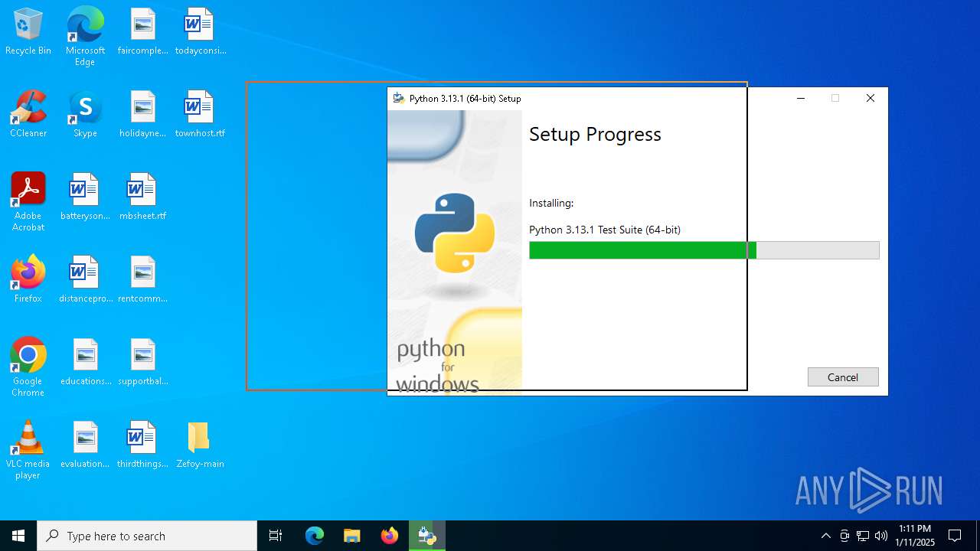Select the thirdthings... Word document
The width and height of the screenshot is (980, 551).
pyautogui.click(x=143, y=445)
